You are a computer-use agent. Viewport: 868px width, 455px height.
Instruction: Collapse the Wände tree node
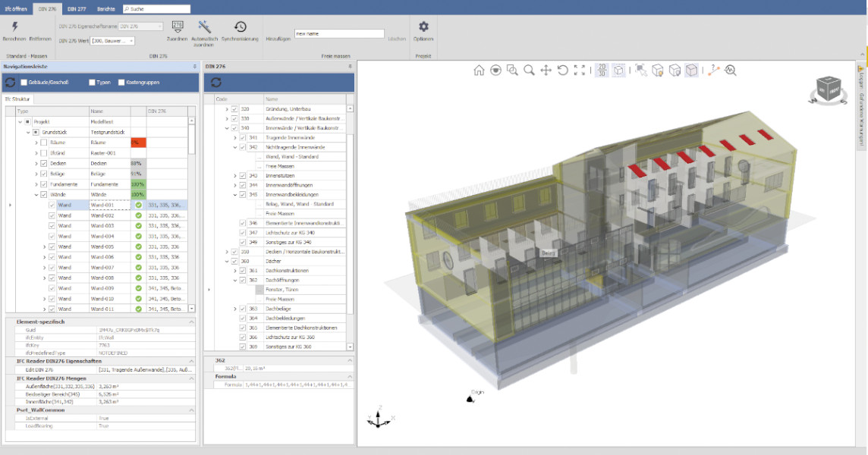(x=36, y=195)
